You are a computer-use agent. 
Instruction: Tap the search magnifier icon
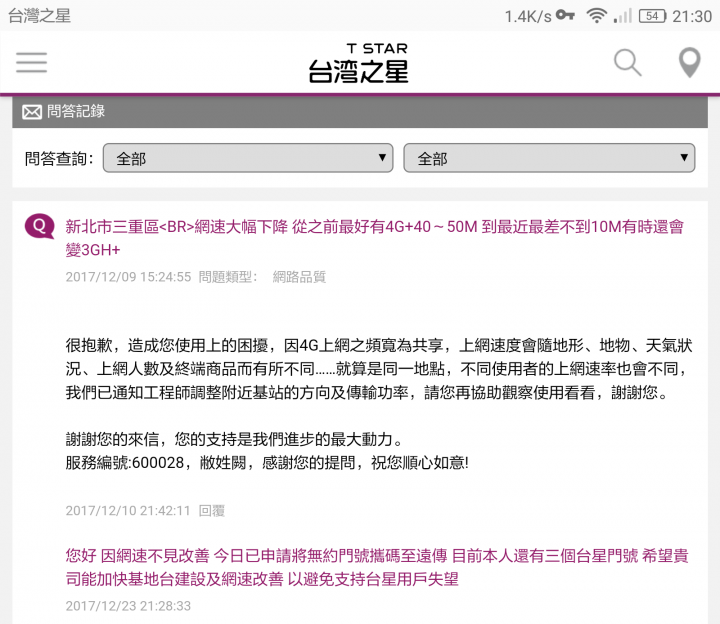[x=627, y=62]
